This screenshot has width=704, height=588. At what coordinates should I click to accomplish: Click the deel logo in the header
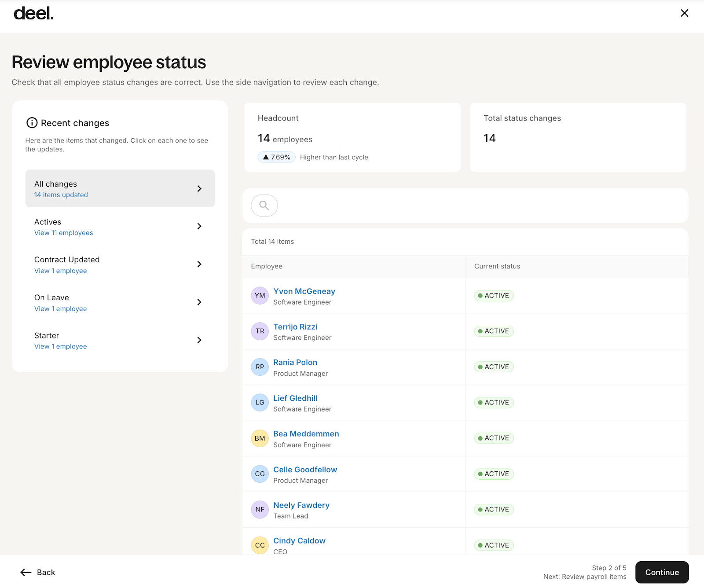pos(33,13)
